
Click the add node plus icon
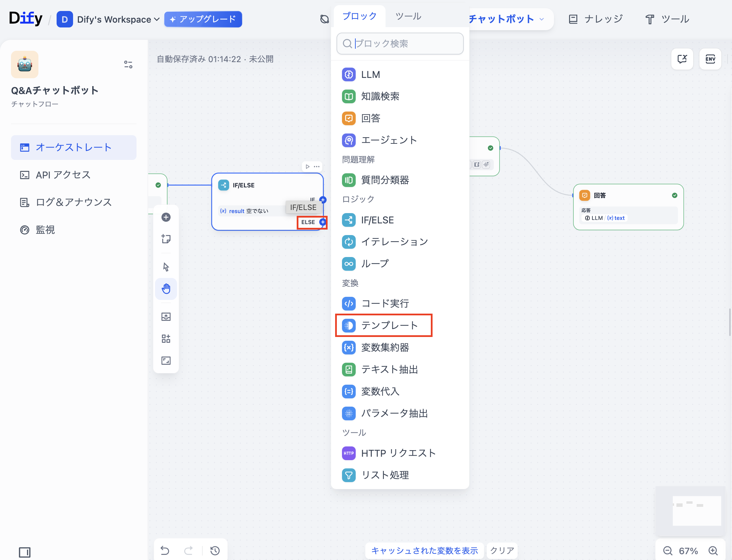pyautogui.click(x=166, y=217)
